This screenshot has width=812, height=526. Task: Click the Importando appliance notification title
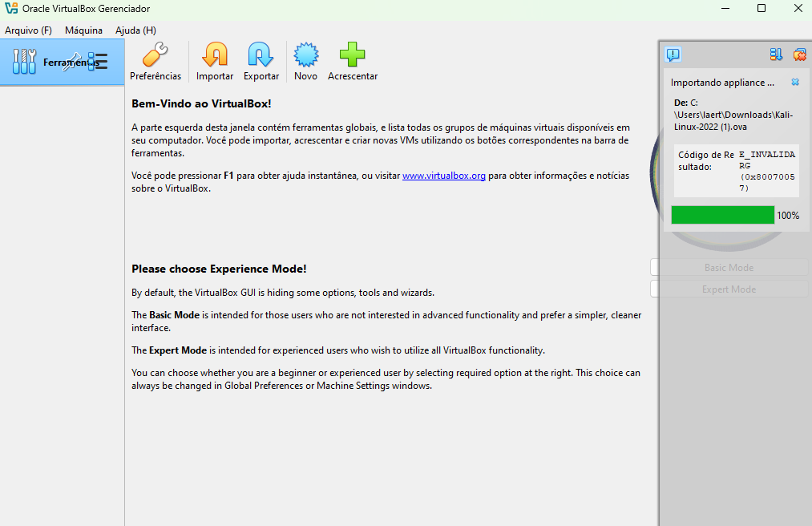pyautogui.click(x=722, y=83)
